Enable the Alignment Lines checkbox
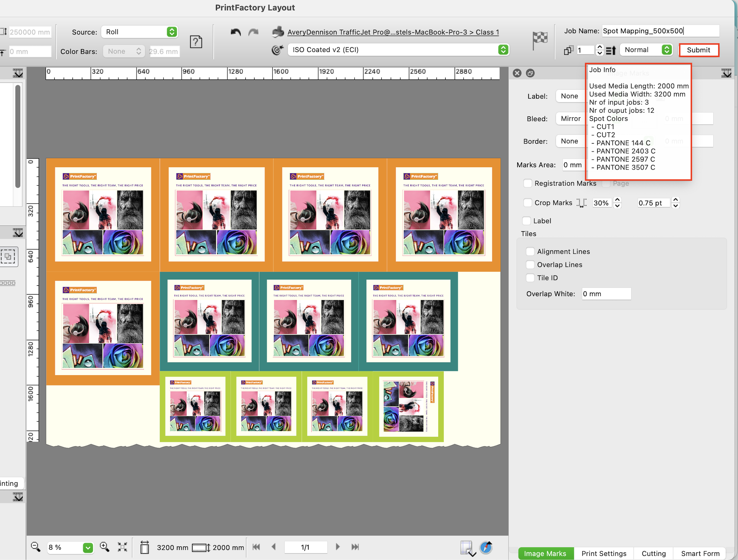738x560 pixels. click(x=530, y=252)
